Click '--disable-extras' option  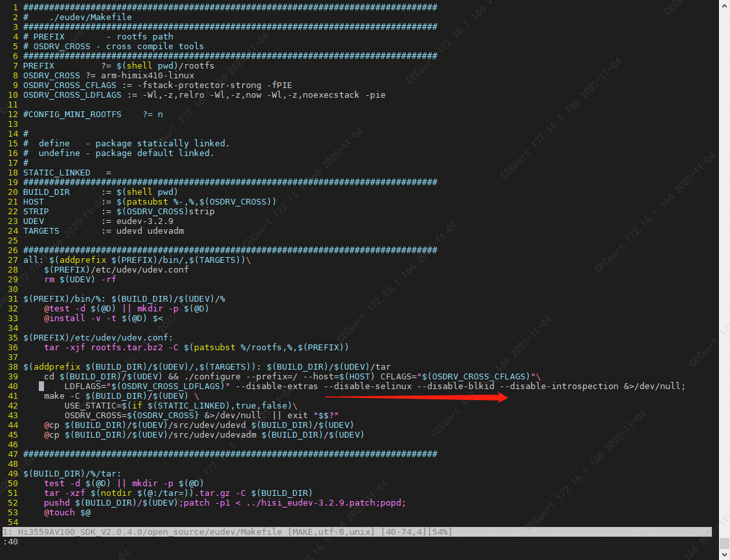point(276,386)
